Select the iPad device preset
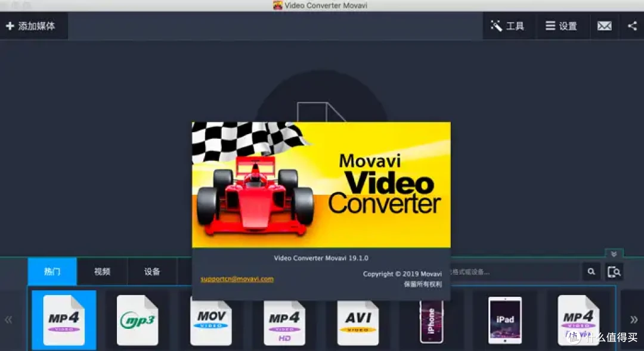This screenshot has width=644, height=351. click(505, 320)
